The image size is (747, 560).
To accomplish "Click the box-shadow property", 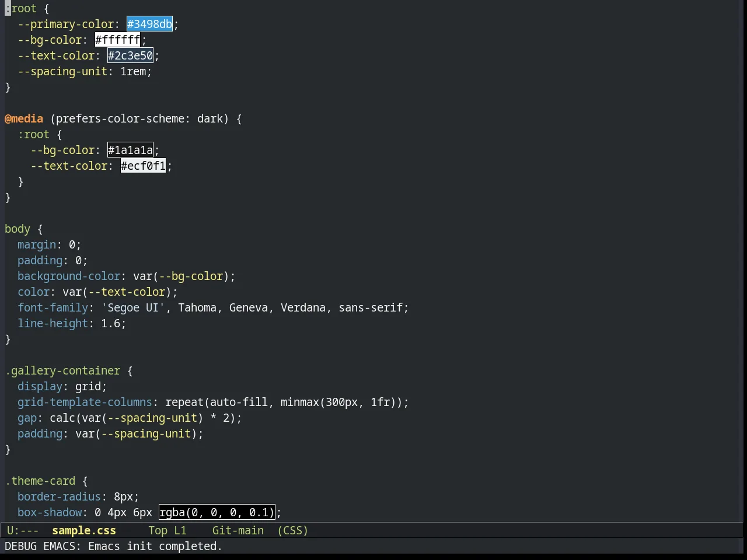I will coord(50,512).
